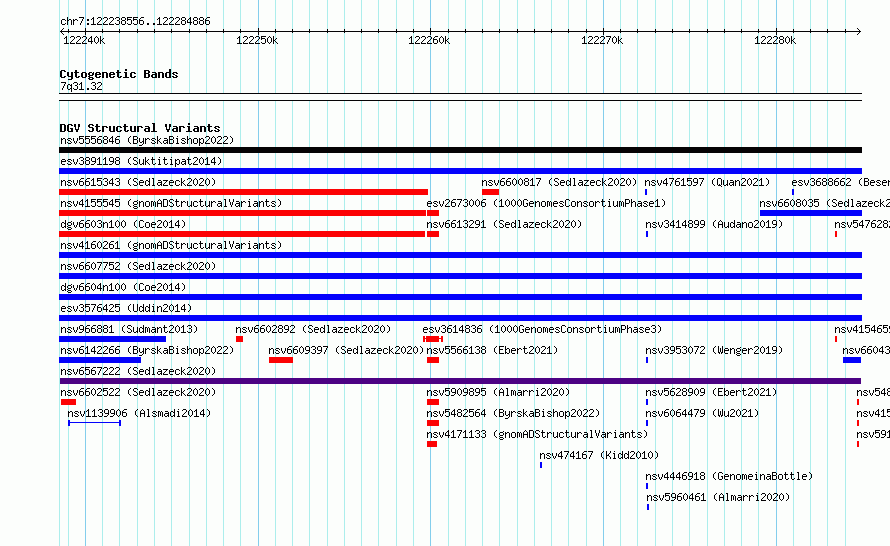890x546 pixels.
Task: Open the esv3688662 variant label
Action: point(841,182)
